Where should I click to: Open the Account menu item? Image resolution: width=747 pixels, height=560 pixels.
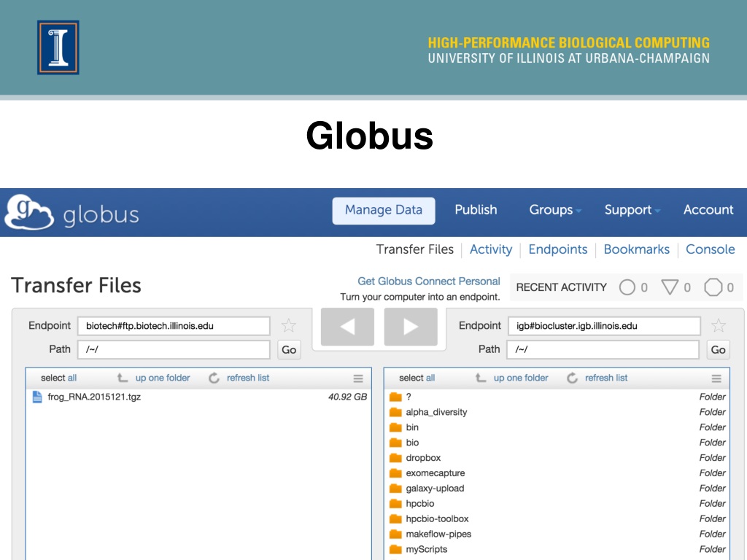pyautogui.click(x=708, y=210)
